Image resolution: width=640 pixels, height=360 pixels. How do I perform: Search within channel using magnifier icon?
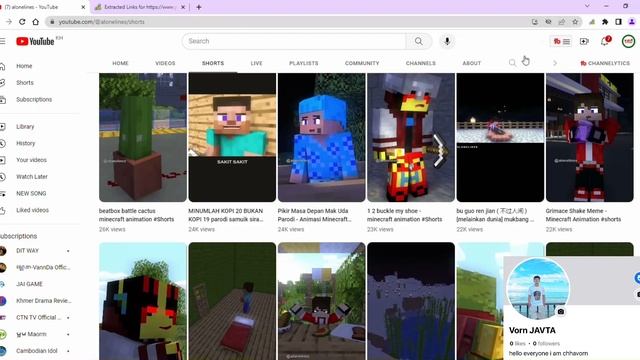click(512, 63)
